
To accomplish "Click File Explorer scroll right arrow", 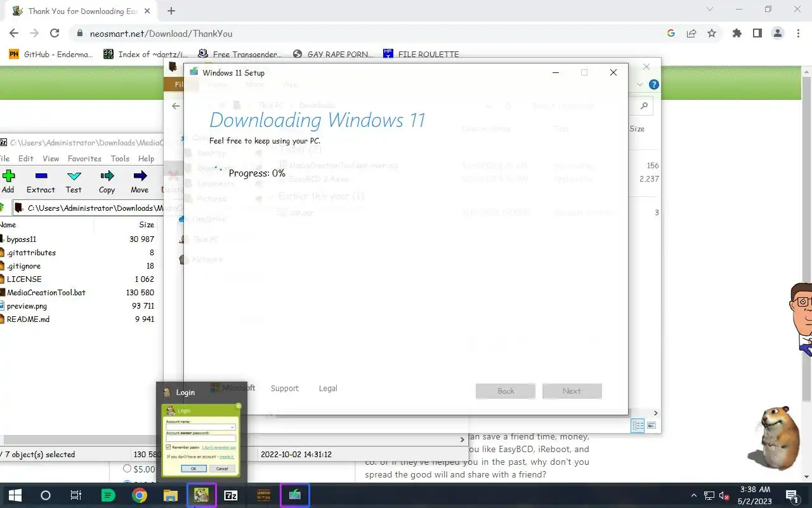I will point(655,413).
